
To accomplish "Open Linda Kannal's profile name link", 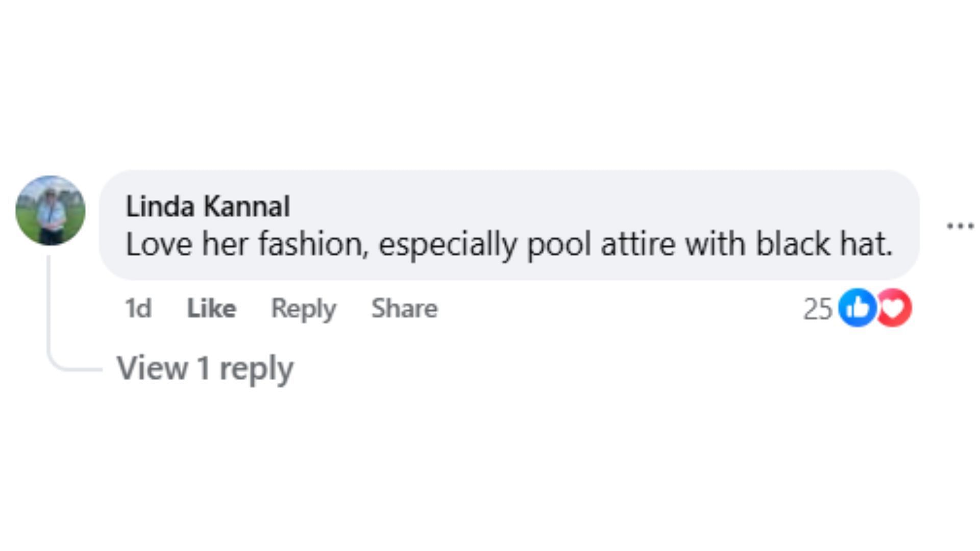I will pyautogui.click(x=207, y=207).
